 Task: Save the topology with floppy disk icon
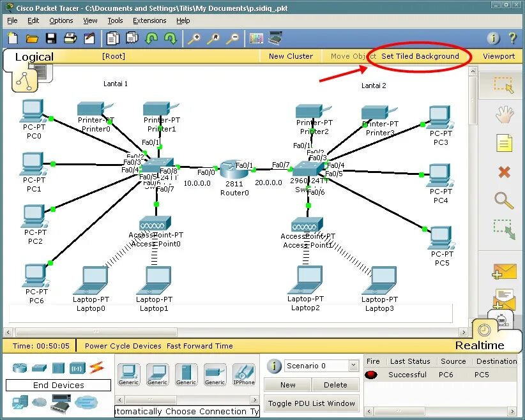(51, 38)
